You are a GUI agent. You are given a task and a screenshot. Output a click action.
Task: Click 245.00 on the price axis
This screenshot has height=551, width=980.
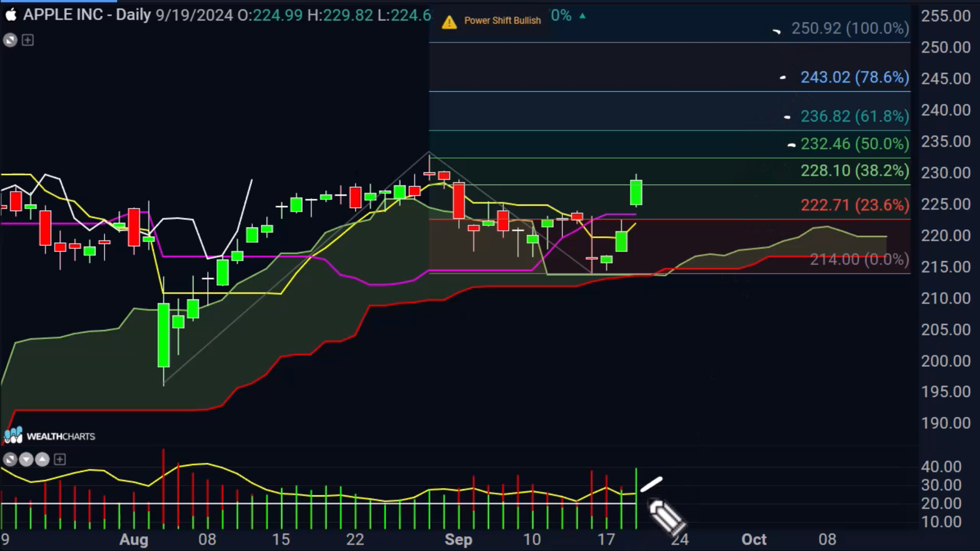pyautogui.click(x=945, y=79)
